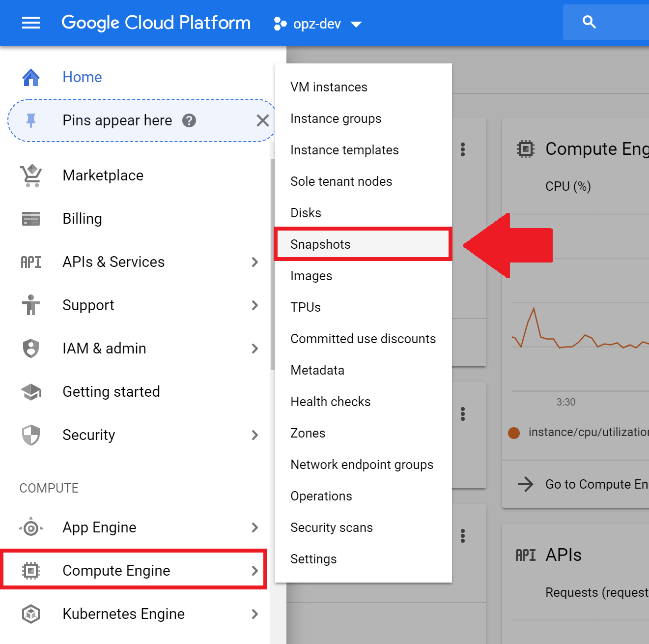This screenshot has width=649, height=644.
Task: Expand the Security submenu chevron
Action: [254, 435]
